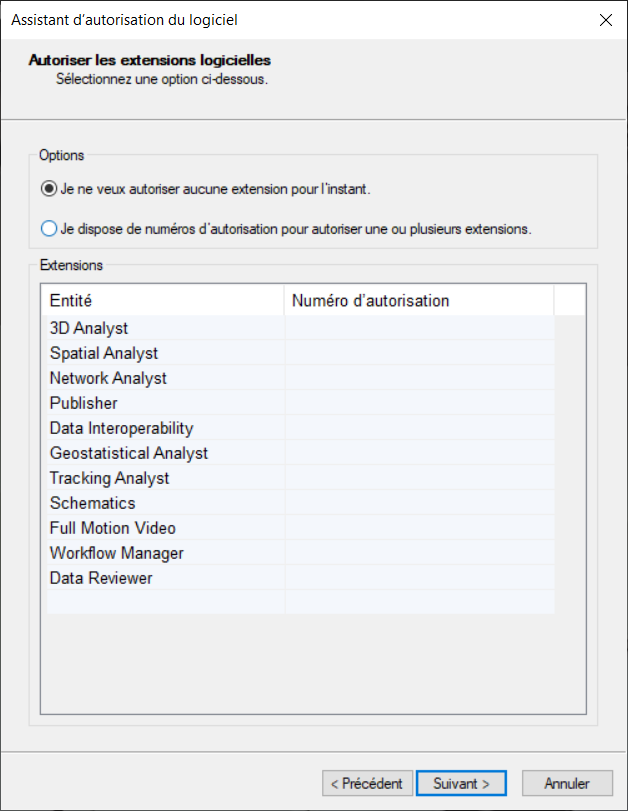Image resolution: width=628 pixels, height=811 pixels.
Task: Select "Je ne veux autoriser aucune extension" option
Action: tap(49, 188)
